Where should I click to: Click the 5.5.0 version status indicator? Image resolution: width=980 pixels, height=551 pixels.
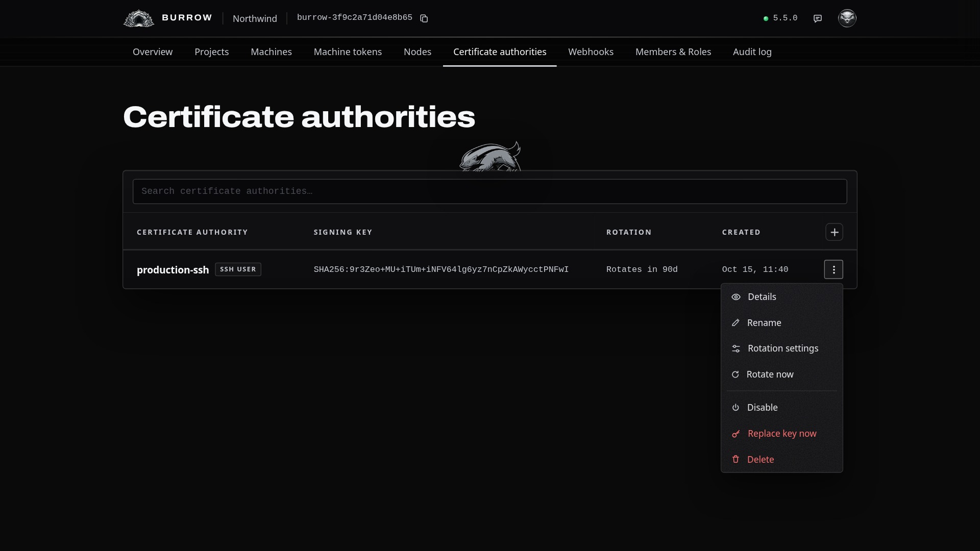780,18
